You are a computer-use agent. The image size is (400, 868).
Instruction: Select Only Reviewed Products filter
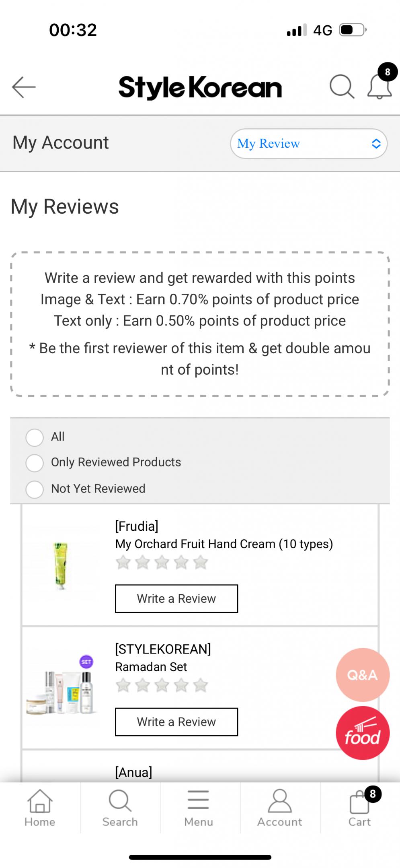click(35, 463)
